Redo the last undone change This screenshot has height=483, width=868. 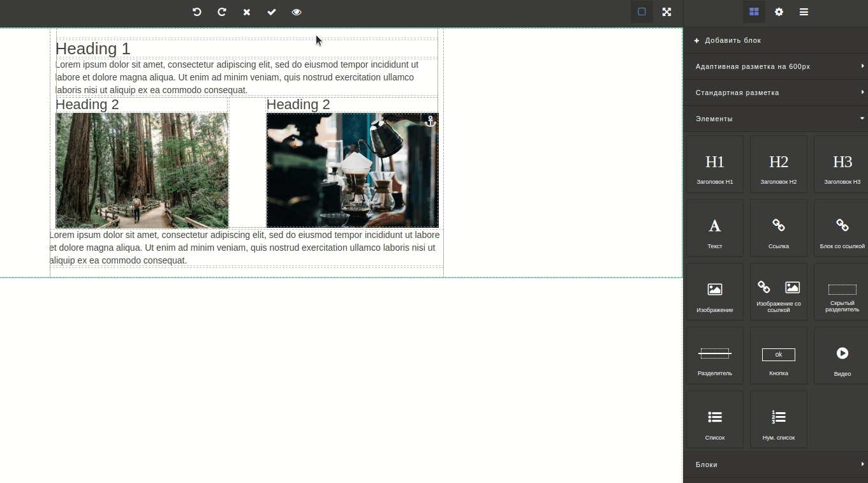point(222,12)
